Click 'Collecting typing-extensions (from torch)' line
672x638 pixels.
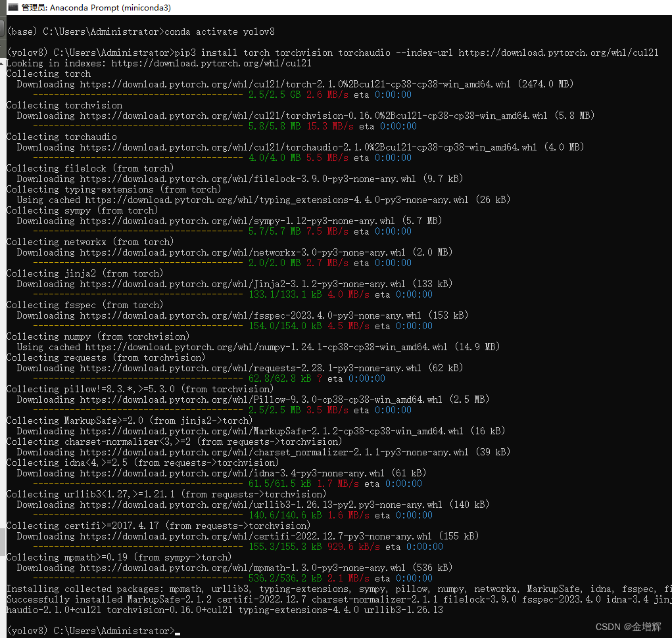coord(114,190)
